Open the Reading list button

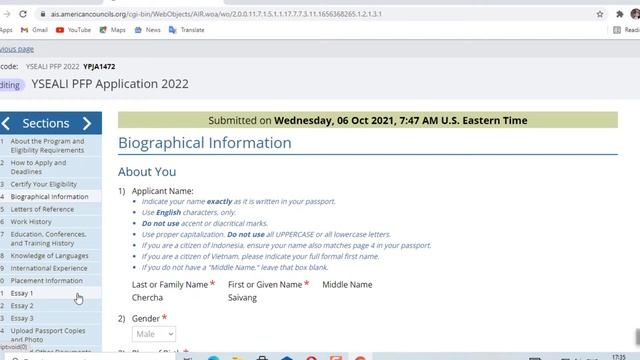(x=627, y=30)
